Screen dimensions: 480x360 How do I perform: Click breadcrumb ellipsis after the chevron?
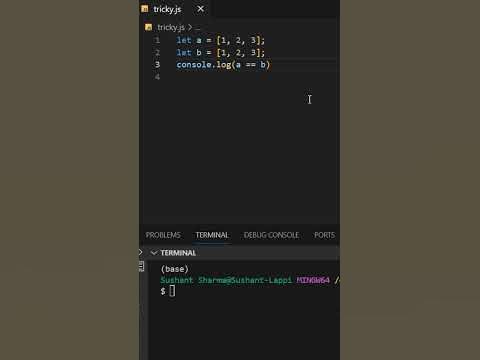pyautogui.click(x=197, y=28)
